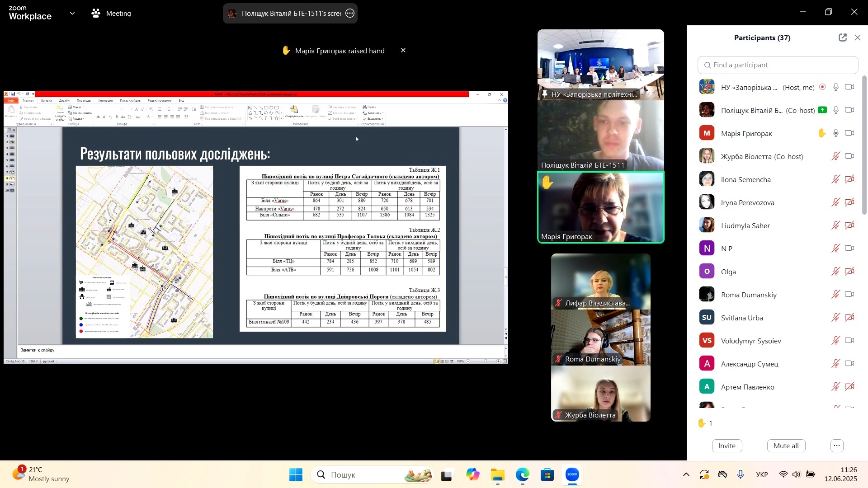The image size is (868, 488).
Task: Dismiss the raised hand notification
Action: (403, 51)
